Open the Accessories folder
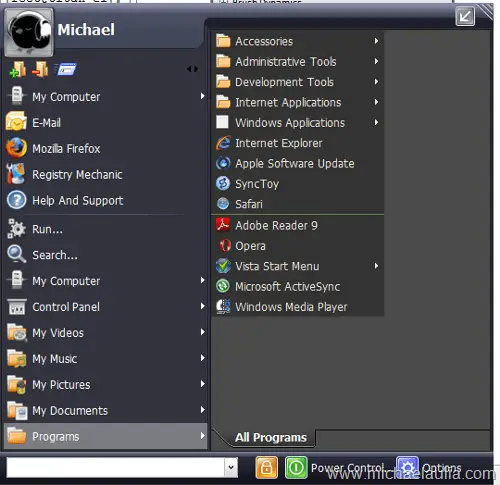Screen dimensions: 500x485 pos(298,41)
